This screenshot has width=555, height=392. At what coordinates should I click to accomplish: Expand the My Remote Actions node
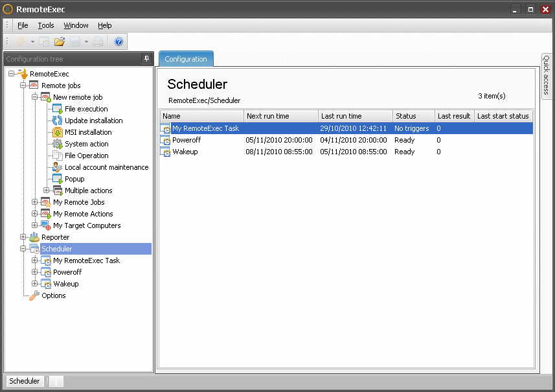point(35,214)
